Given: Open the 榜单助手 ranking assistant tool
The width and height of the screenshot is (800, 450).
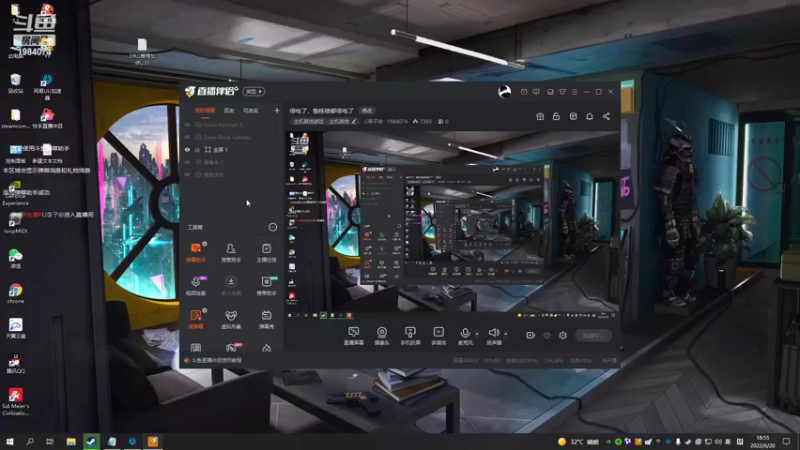Looking at the screenshot, I should click(x=266, y=286).
